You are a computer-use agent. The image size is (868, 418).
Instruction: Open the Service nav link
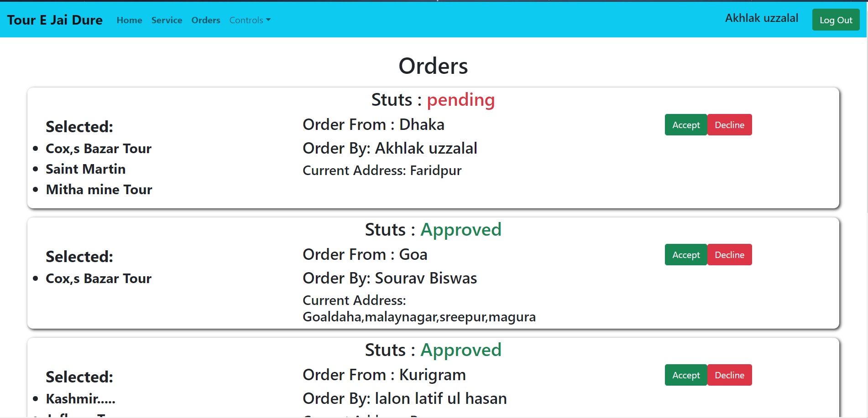(x=167, y=20)
